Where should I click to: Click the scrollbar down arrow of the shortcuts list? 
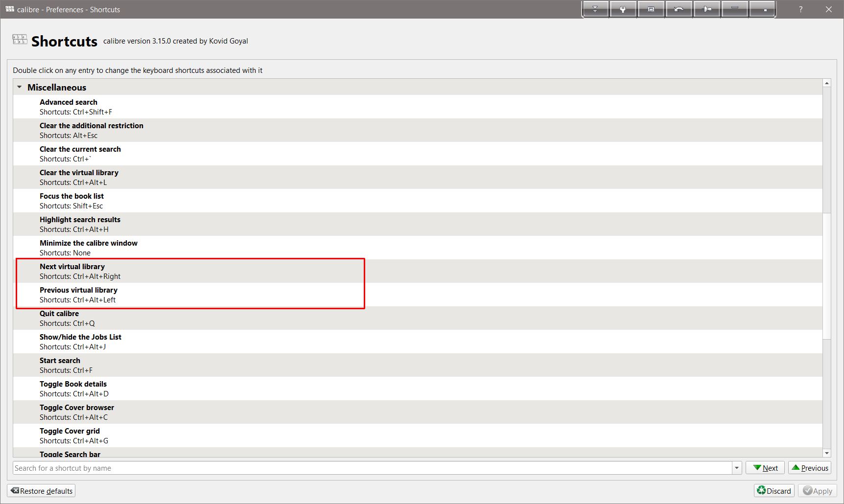(827, 454)
